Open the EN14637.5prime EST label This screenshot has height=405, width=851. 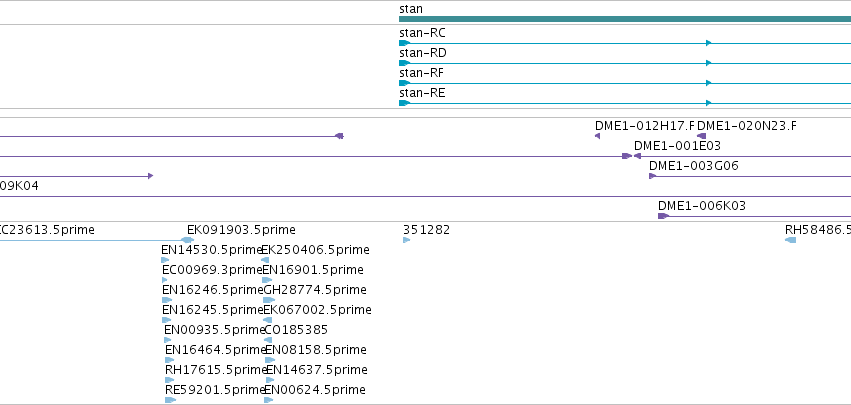click(316, 370)
